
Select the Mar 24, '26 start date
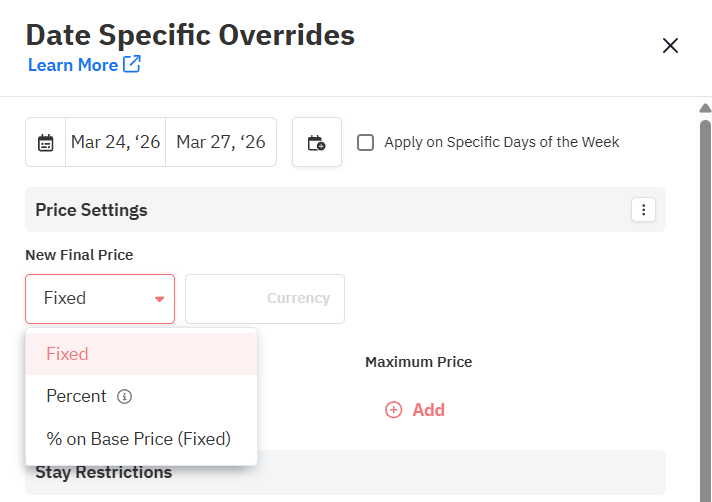[x=115, y=142]
